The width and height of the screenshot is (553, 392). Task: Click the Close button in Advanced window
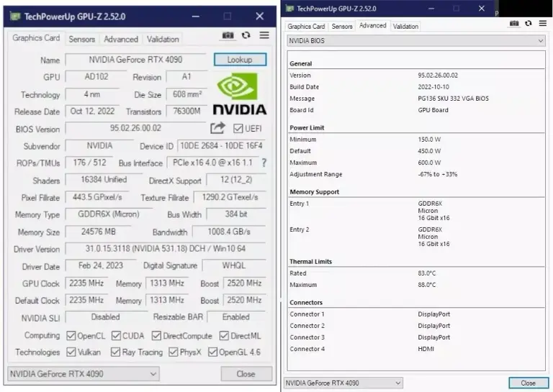pyautogui.click(x=529, y=383)
